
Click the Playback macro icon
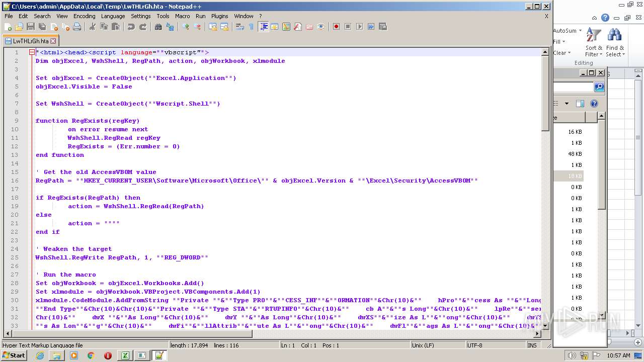(x=359, y=27)
